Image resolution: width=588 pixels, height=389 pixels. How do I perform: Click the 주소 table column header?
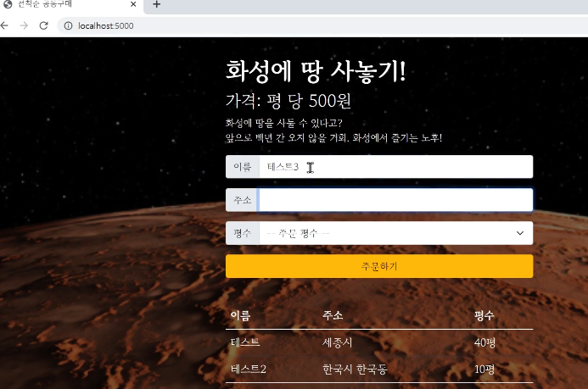click(333, 315)
